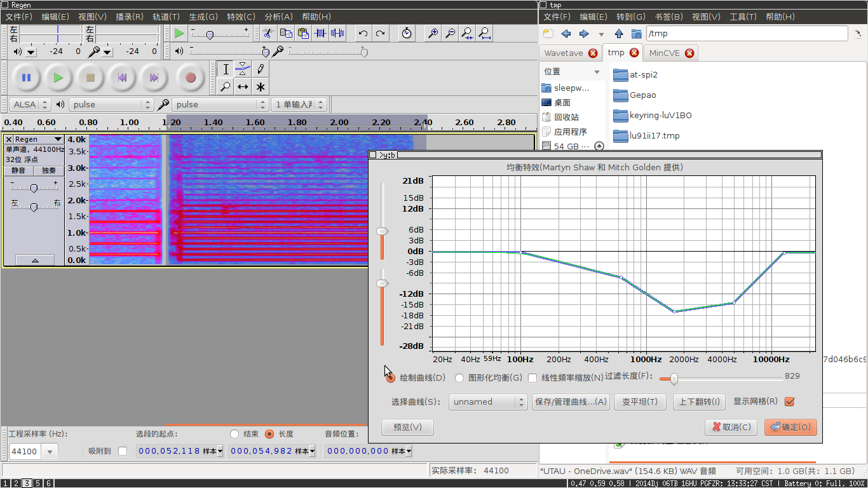Go back in the file manager
Image resolution: width=868 pixels, height=488 pixels.
[566, 34]
